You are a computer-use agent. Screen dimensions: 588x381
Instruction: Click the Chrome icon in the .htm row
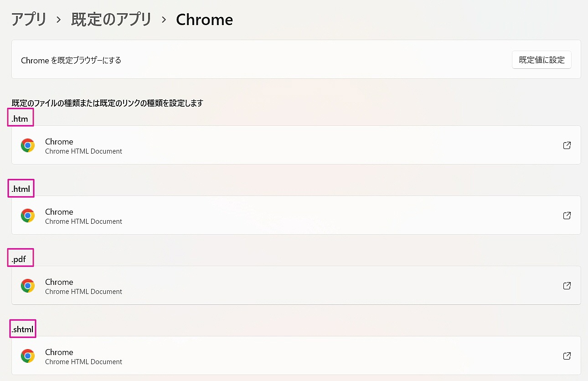[28, 145]
